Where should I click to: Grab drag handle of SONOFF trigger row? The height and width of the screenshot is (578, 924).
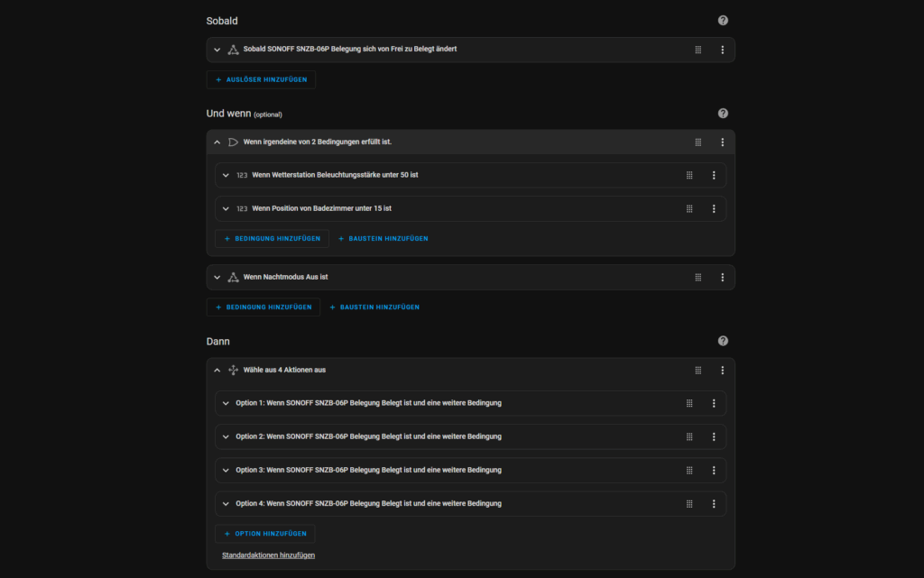(698, 50)
